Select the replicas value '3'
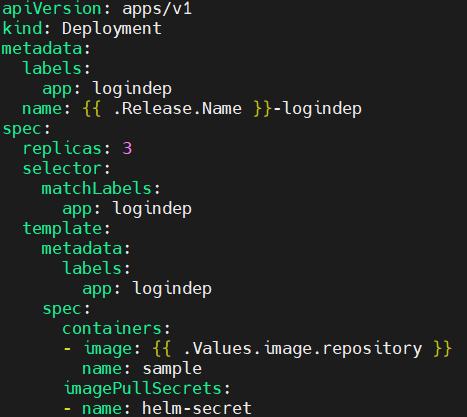Viewport: 467px width, 417px height. (127, 149)
